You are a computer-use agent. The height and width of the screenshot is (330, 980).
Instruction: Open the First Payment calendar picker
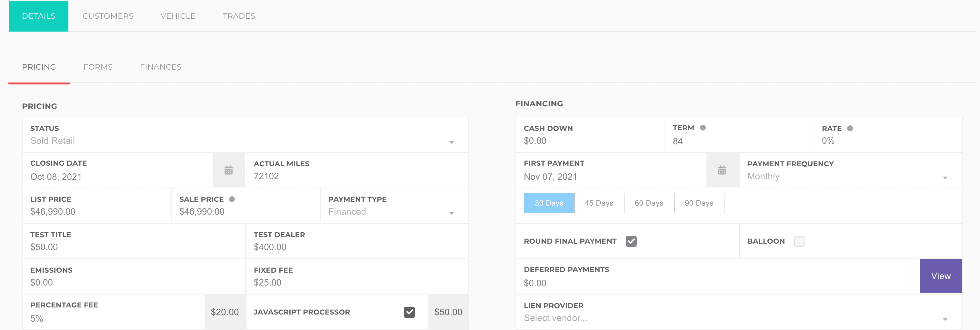(x=722, y=170)
